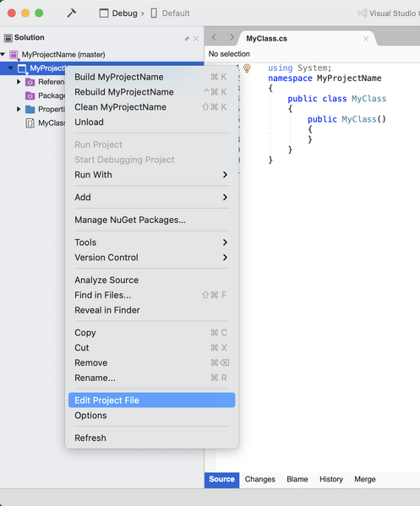Open the Run With submenu

click(152, 175)
